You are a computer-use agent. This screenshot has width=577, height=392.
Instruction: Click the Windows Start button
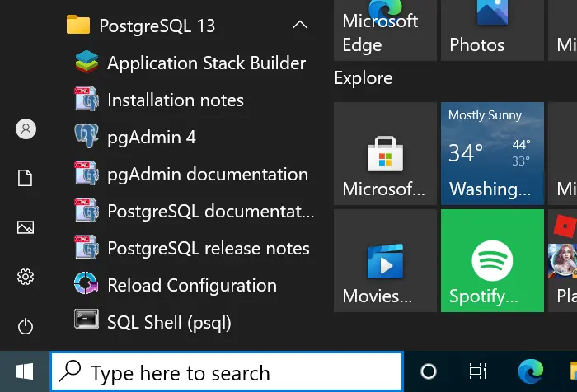click(x=25, y=371)
